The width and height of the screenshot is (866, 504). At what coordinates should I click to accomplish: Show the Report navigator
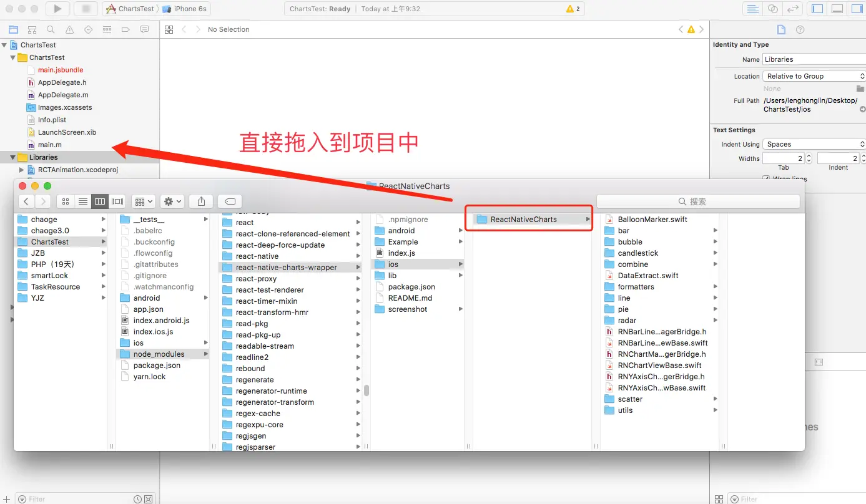click(144, 29)
